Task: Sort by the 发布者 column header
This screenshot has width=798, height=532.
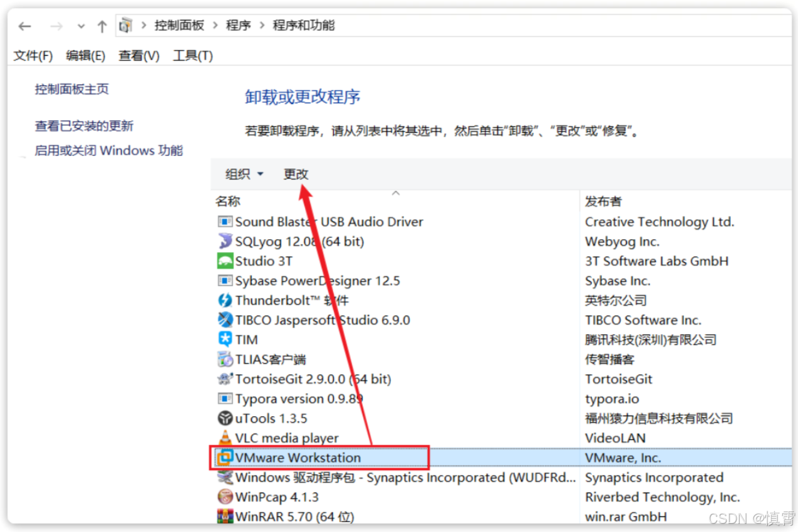Action: click(686, 201)
